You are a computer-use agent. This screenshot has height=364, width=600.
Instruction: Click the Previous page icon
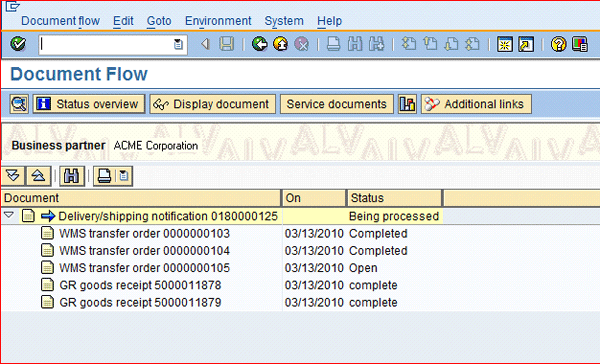(430, 44)
